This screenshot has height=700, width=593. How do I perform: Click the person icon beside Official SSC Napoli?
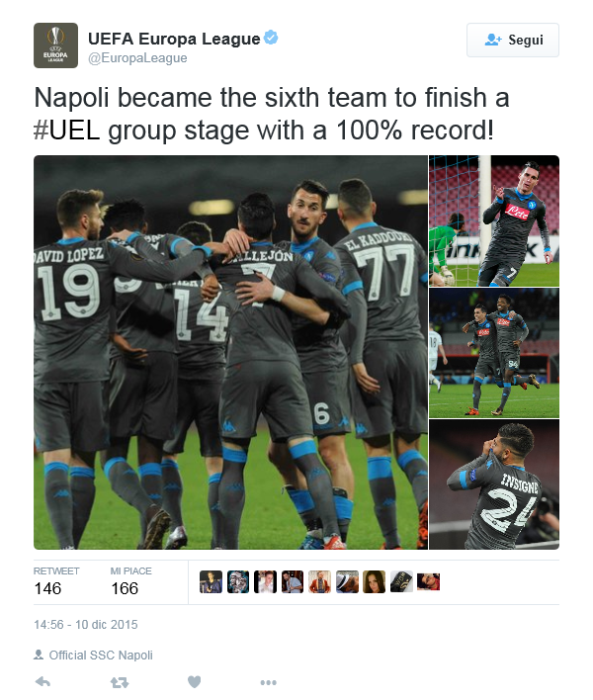(39, 655)
